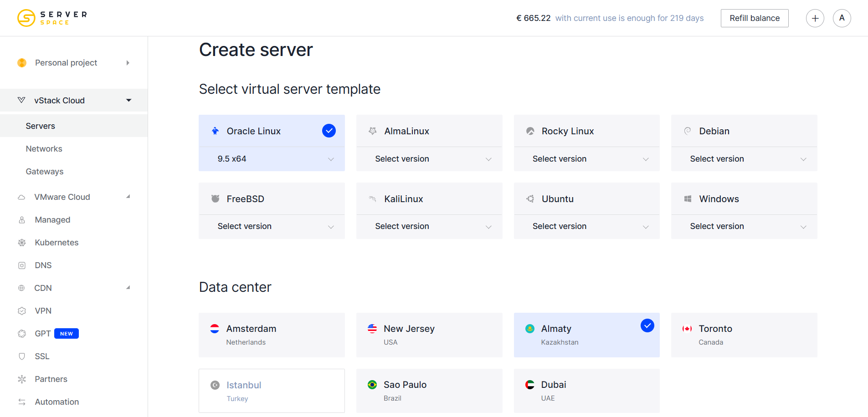Expand the Personal project arrow
The image size is (868, 417).
pyautogui.click(x=128, y=63)
